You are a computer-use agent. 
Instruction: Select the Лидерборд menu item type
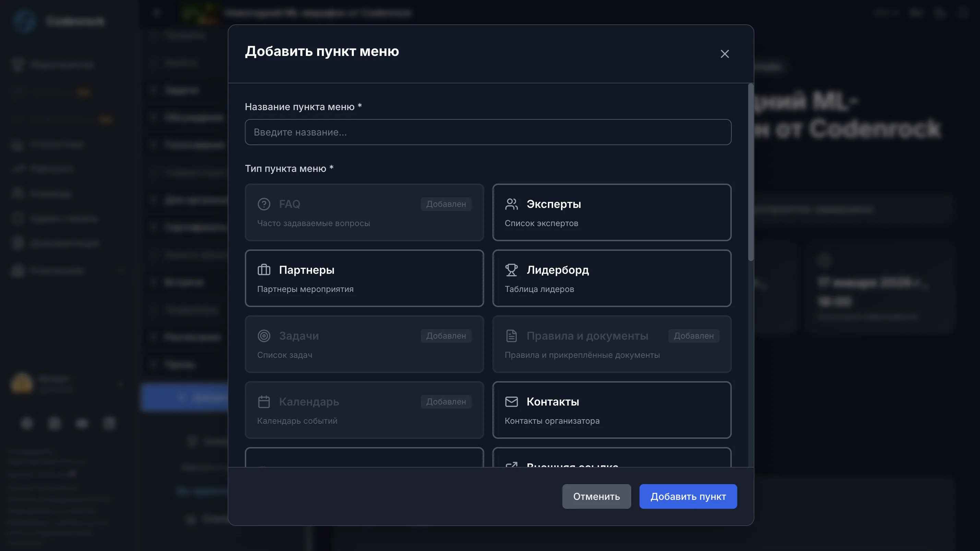pyautogui.click(x=612, y=278)
